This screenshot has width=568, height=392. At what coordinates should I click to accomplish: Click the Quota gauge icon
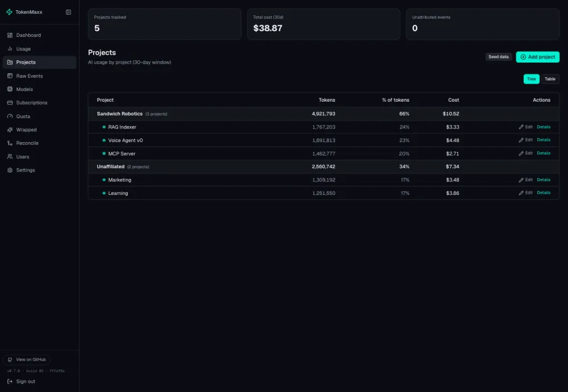[10, 116]
